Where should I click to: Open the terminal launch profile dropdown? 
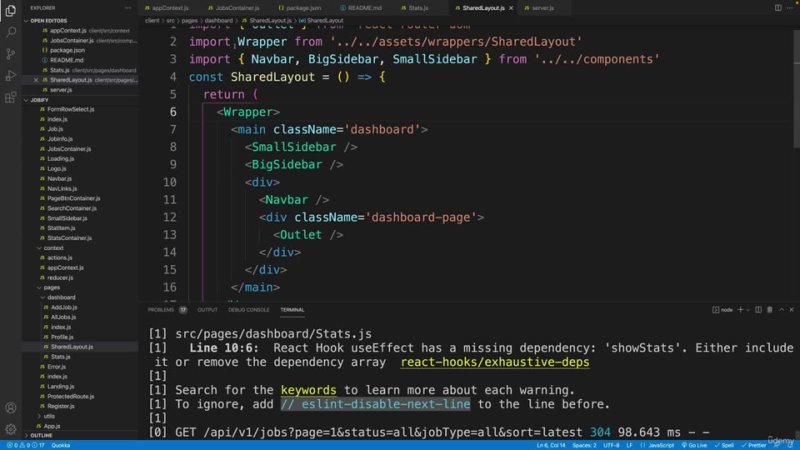(x=748, y=310)
